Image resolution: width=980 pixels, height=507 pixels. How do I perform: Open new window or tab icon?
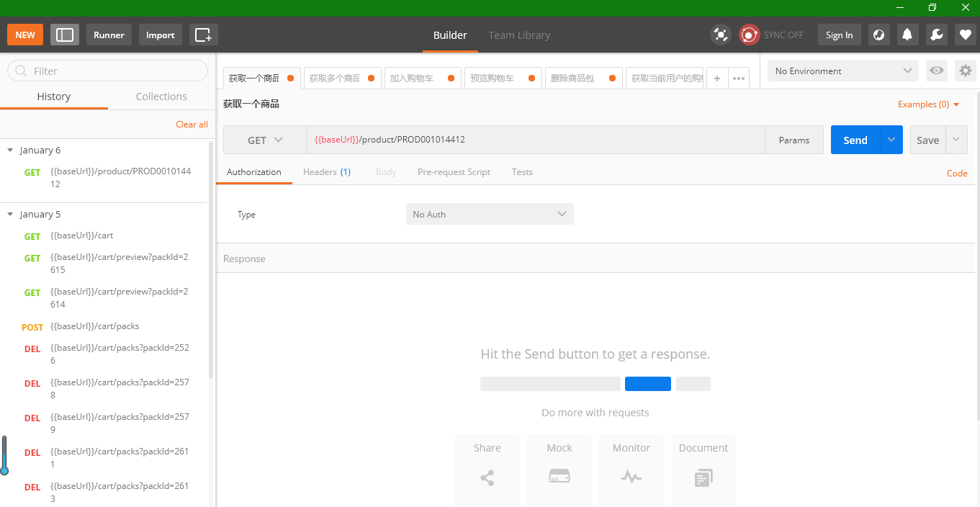pos(204,35)
